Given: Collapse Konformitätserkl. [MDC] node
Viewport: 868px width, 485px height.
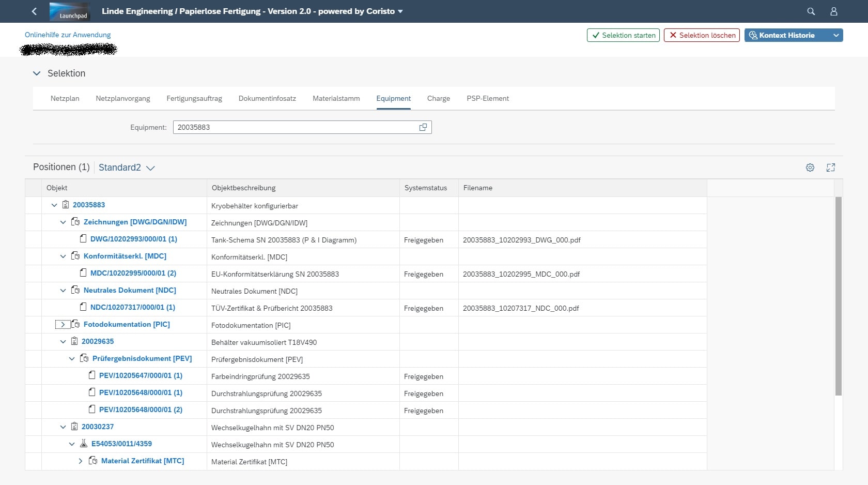Looking at the screenshot, I should click(63, 256).
